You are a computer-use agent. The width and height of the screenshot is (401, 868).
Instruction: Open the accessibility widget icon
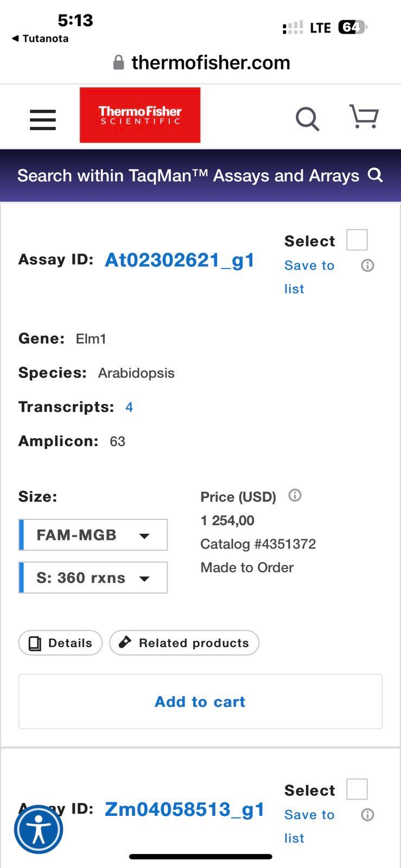[39, 830]
